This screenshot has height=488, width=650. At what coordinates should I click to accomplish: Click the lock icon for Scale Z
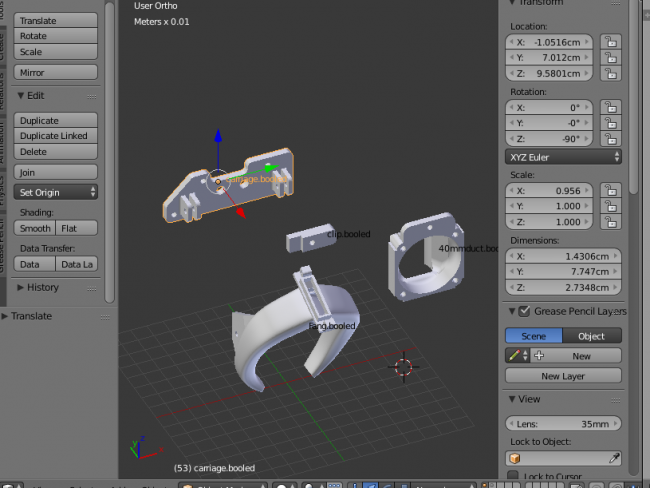608,221
